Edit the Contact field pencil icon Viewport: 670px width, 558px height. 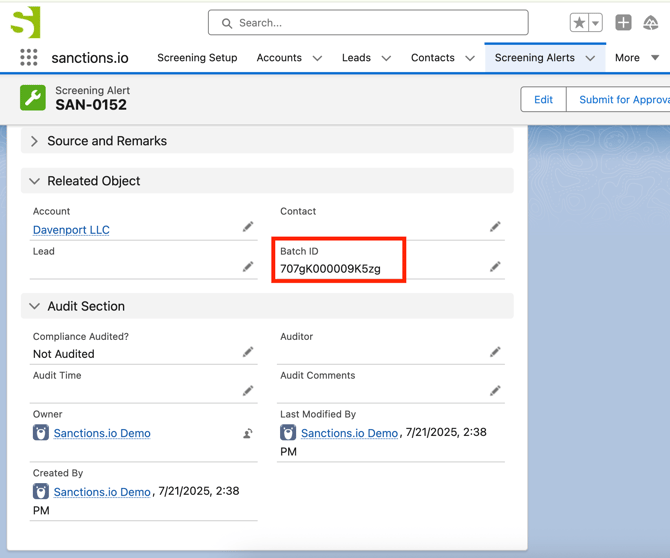pyautogui.click(x=495, y=226)
